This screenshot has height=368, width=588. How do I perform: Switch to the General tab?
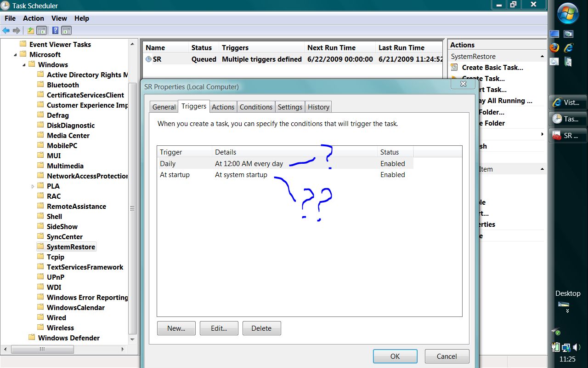coord(164,107)
